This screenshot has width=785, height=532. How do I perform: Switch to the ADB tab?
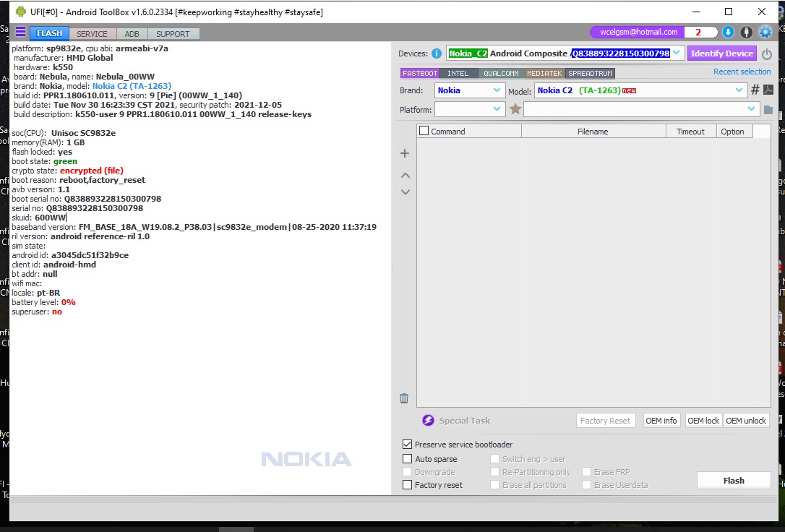(132, 33)
